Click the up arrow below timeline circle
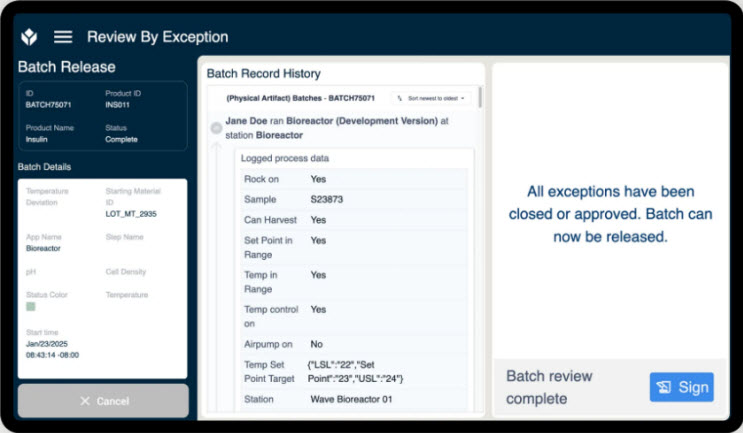The width and height of the screenshot is (743, 433). (216, 148)
